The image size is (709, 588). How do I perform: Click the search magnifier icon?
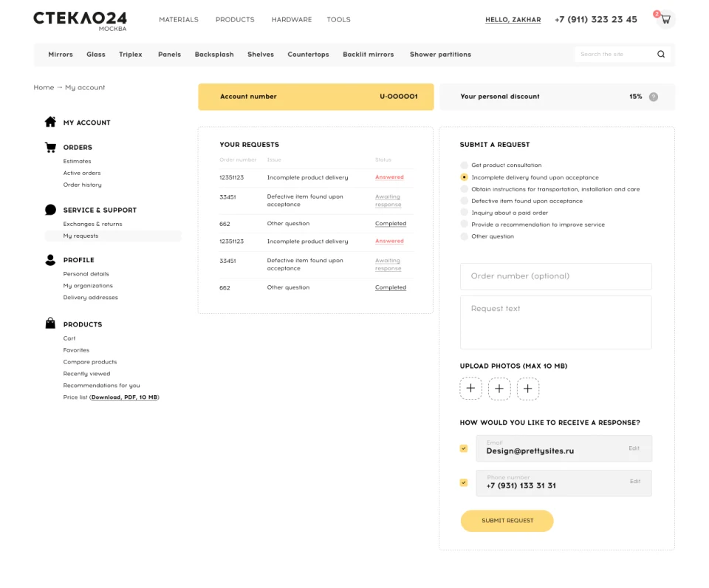[661, 54]
